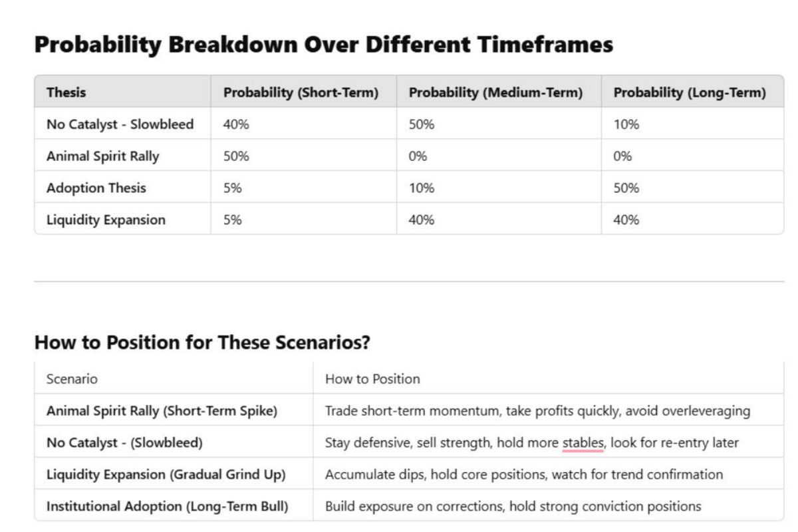Select long-term probability for Adoption Thesis
Viewport: 798px width, 532px height.
(x=626, y=188)
